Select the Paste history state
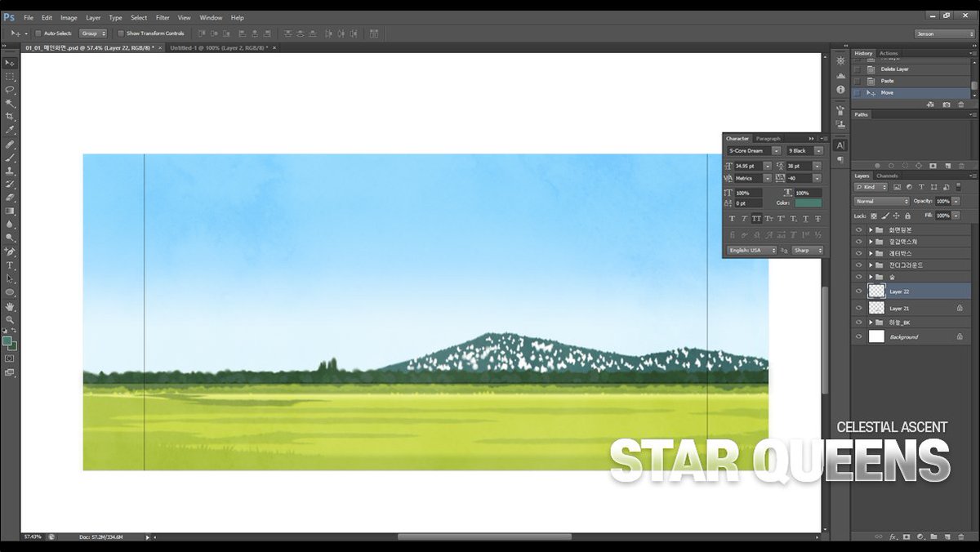Image resolution: width=980 pixels, height=552 pixels. pyautogui.click(x=911, y=81)
